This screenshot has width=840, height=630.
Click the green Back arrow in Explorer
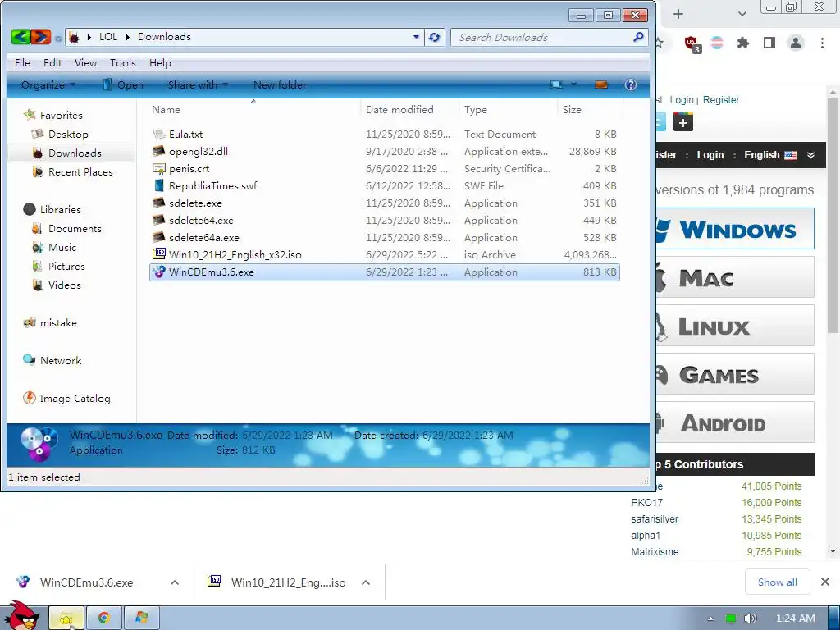21,37
